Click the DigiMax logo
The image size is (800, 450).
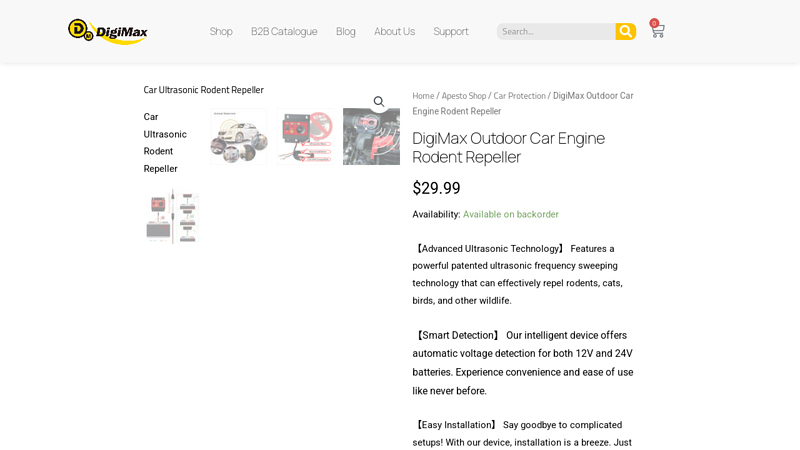click(108, 32)
